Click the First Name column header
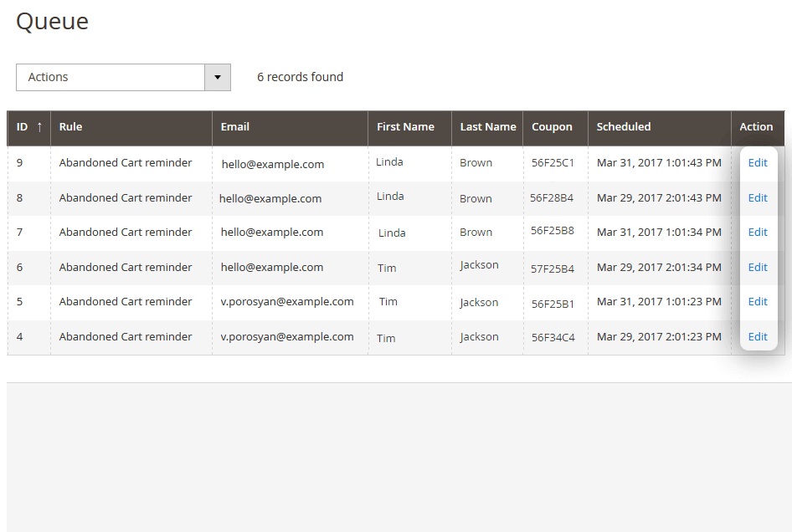The height and width of the screenshot is (532, 792). pos(405,126)
